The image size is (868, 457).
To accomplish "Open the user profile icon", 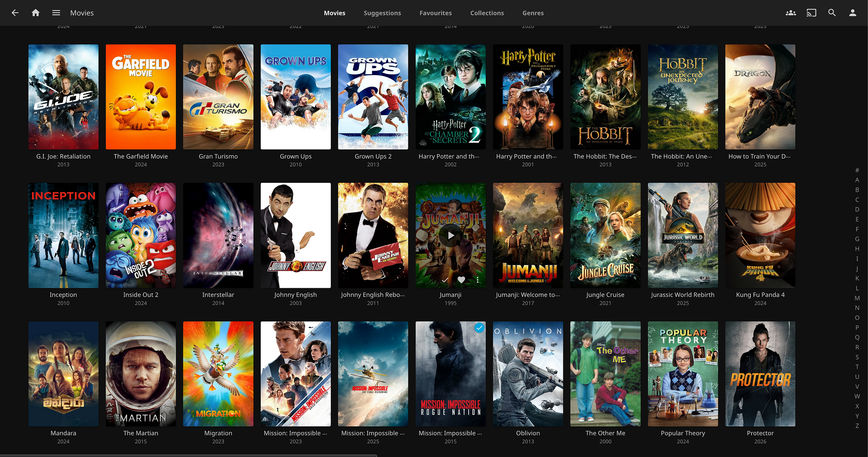I will pos(853,13).
